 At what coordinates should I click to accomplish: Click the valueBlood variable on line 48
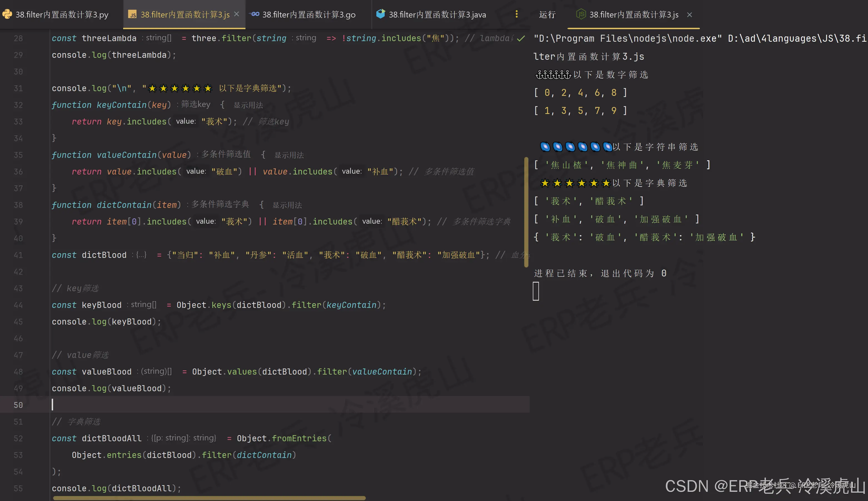coord(107,372)
